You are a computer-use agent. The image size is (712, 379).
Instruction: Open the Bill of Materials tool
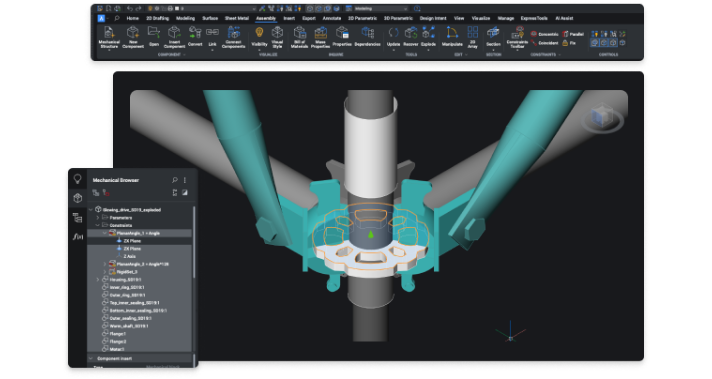pos(299,33)
